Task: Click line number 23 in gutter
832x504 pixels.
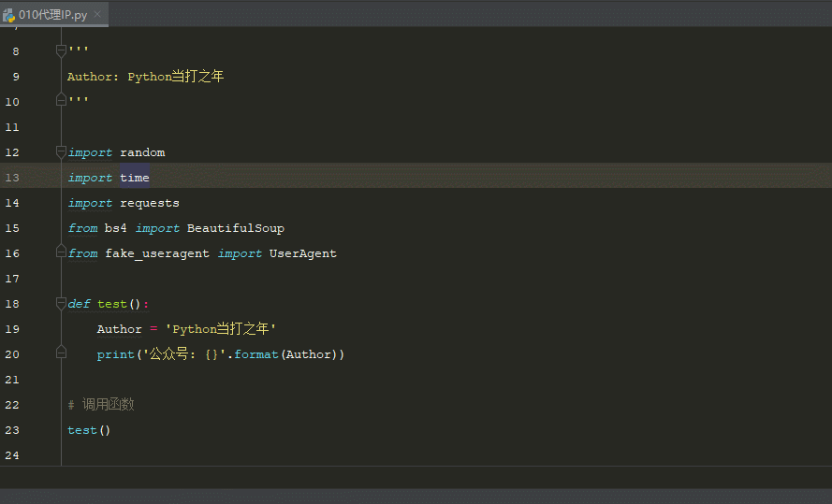Action: click(x=12, y=430)
